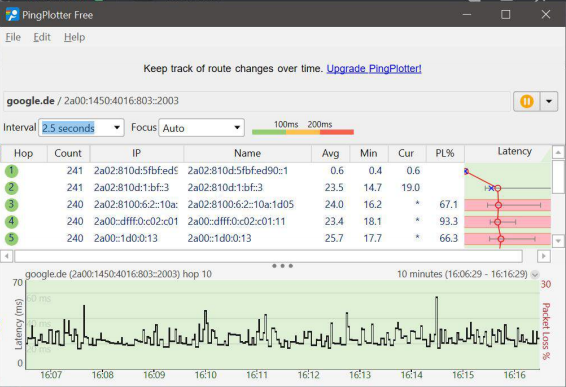Click the Cur column header

click(x=406, y=153)
